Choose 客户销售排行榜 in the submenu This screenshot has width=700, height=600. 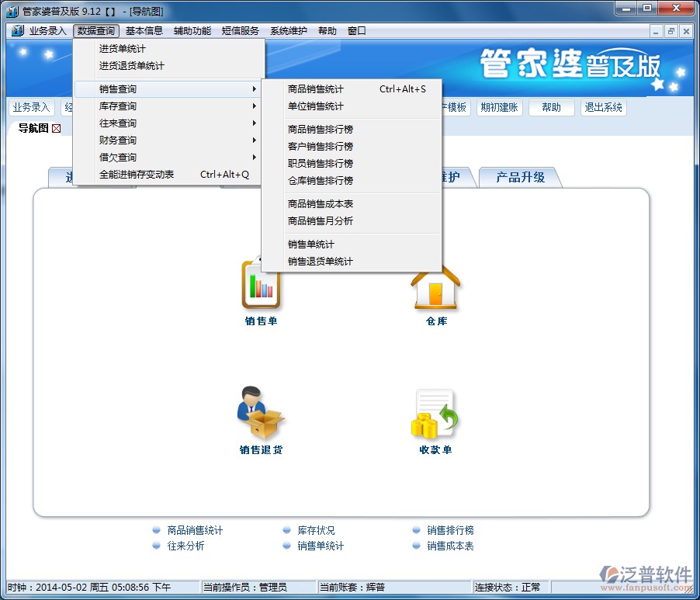[x=321, y=147]
